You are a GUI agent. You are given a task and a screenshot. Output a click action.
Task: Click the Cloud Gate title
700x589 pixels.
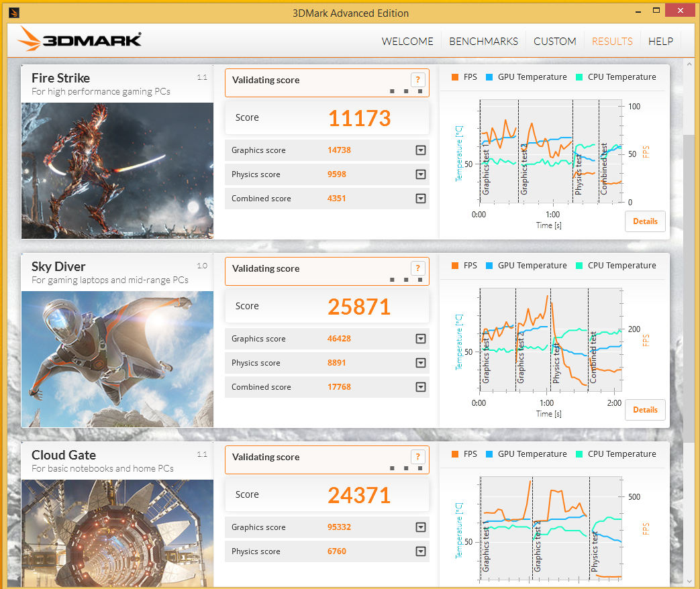pyautogui.click(x=64, y=455)
